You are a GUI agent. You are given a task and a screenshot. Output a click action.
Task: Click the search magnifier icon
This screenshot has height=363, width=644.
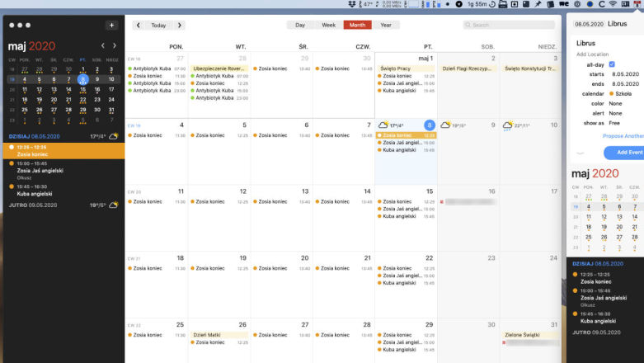pyautogui.click(x=468, y=25)
